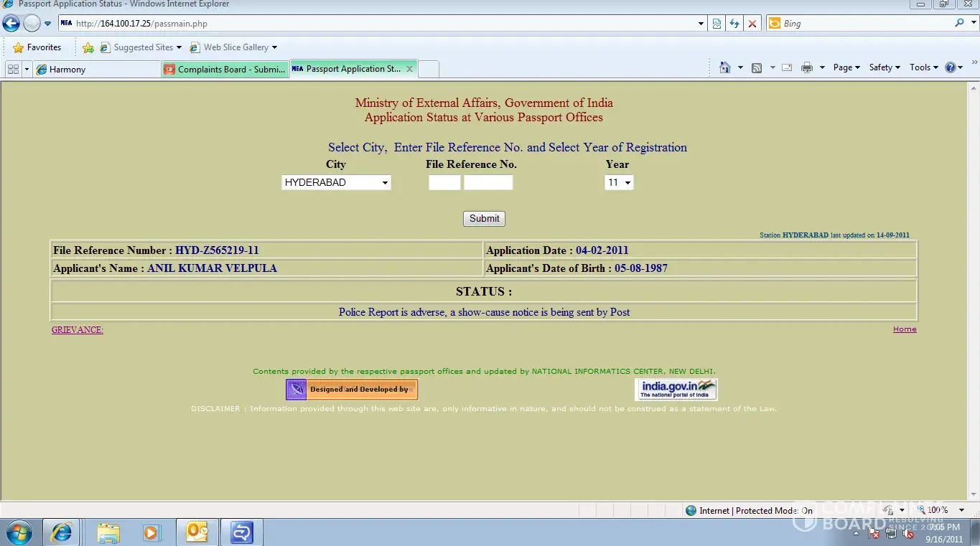Click the browser Forward arrow button
Screen dimensions: 980x546
pyautogui.click(x=32, y=23)
